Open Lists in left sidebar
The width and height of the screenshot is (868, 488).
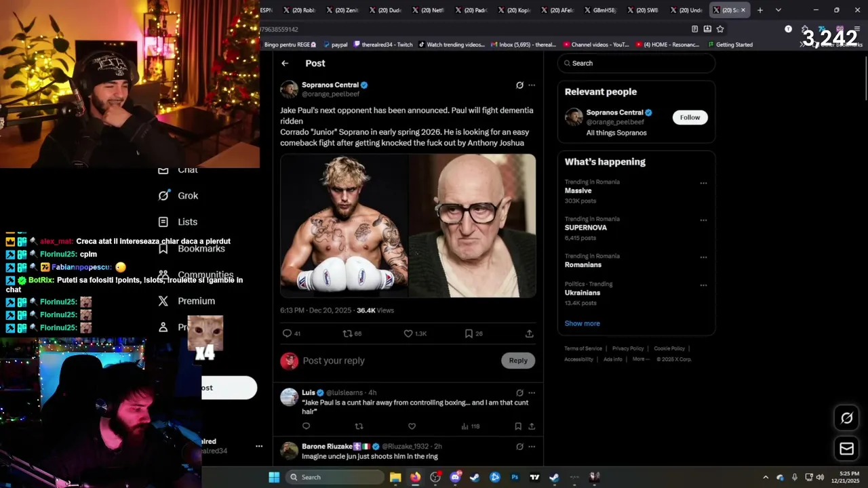click(x=178, y=222)
